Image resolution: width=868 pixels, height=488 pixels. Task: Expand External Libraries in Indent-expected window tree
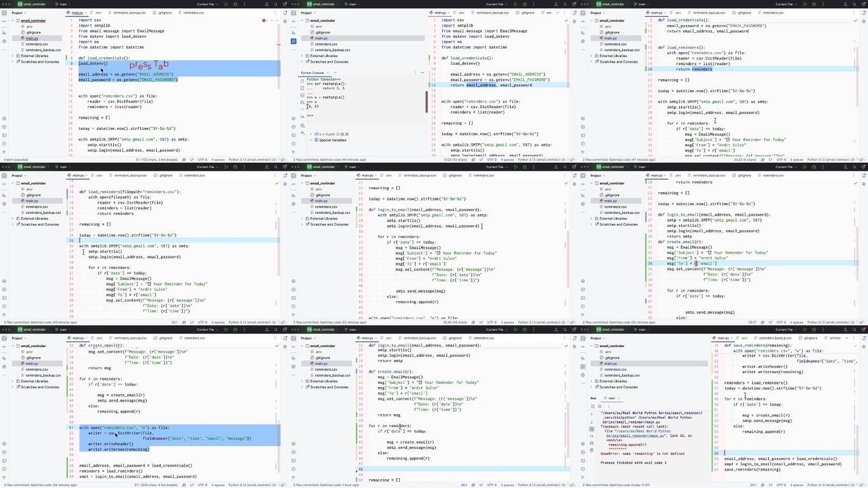[x=12, y=56]
